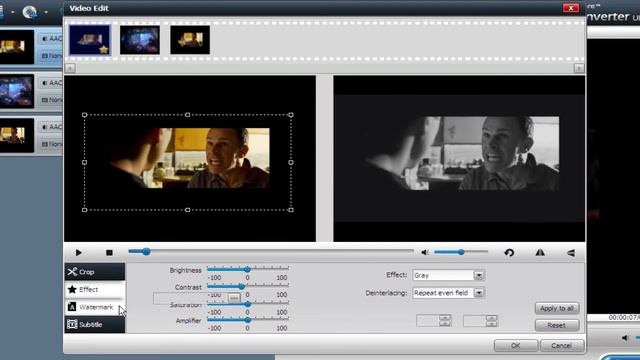This screenshot has width=640, height=360.
Task: Open the Subtitle tab
Action: point(95,324)
